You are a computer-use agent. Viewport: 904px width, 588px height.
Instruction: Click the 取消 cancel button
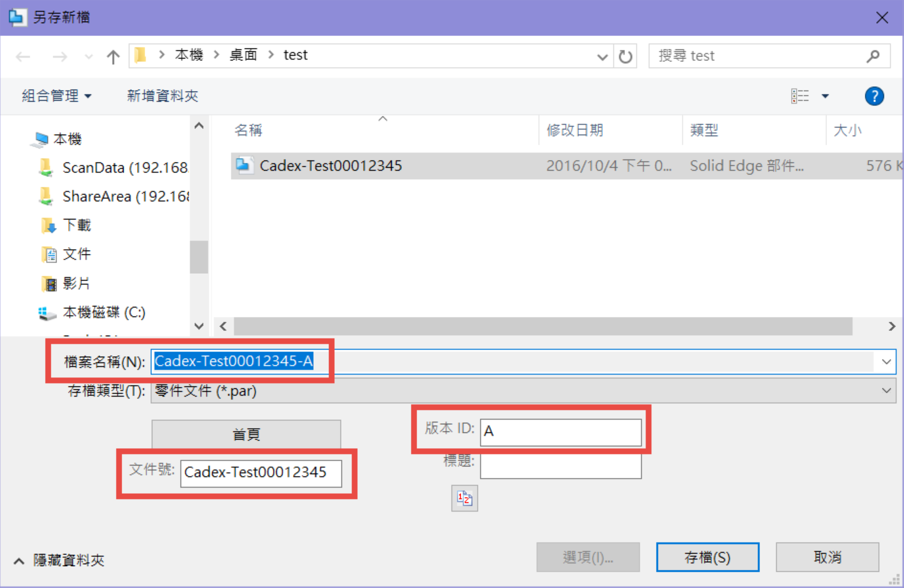tap(827, 557)
